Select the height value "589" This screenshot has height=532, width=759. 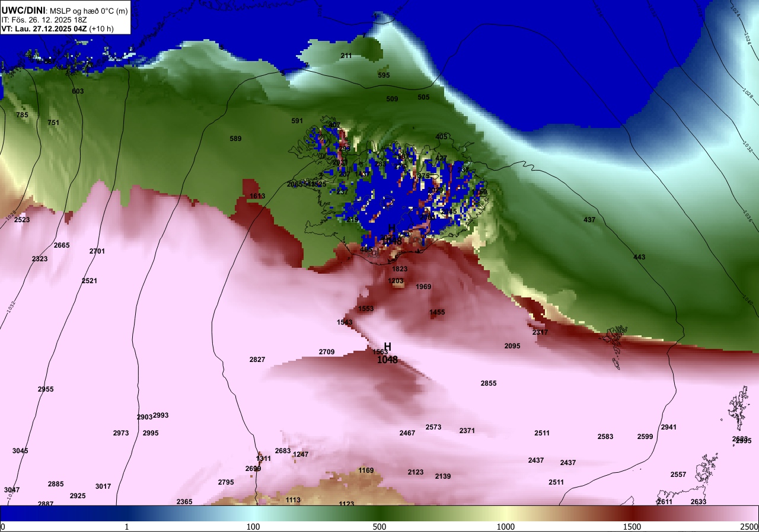pyautogui.click(x=235, y=139)
